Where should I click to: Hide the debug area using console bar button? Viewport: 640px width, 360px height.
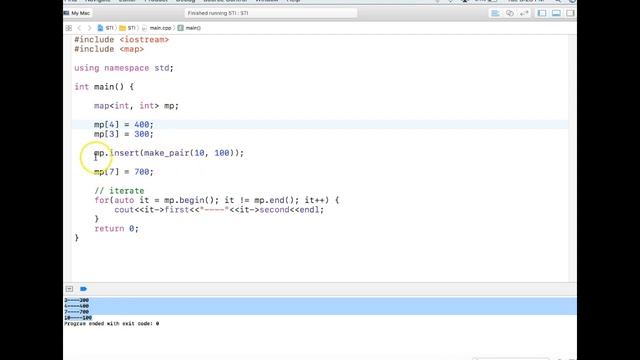[69, 289]
